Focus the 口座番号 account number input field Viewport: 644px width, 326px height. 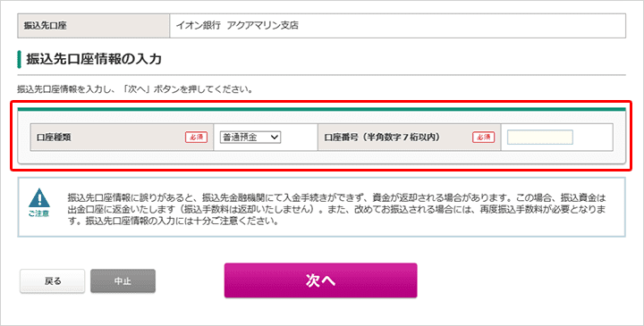540,138
